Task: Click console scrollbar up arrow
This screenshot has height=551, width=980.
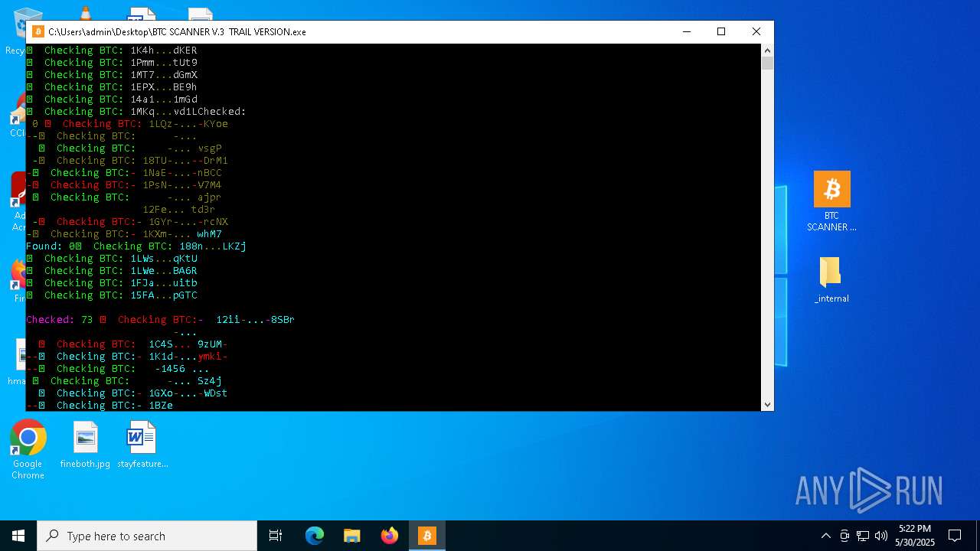Action: click(x=767, y=51)
